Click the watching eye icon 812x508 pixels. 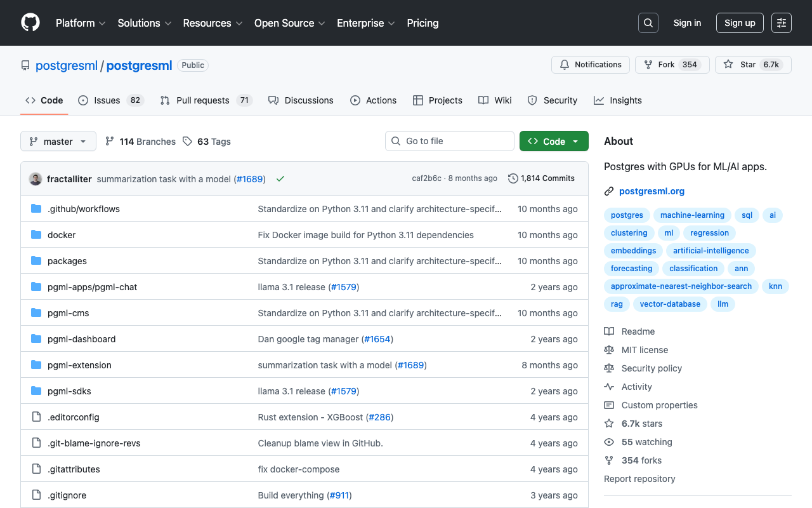(x=609, y=442)
